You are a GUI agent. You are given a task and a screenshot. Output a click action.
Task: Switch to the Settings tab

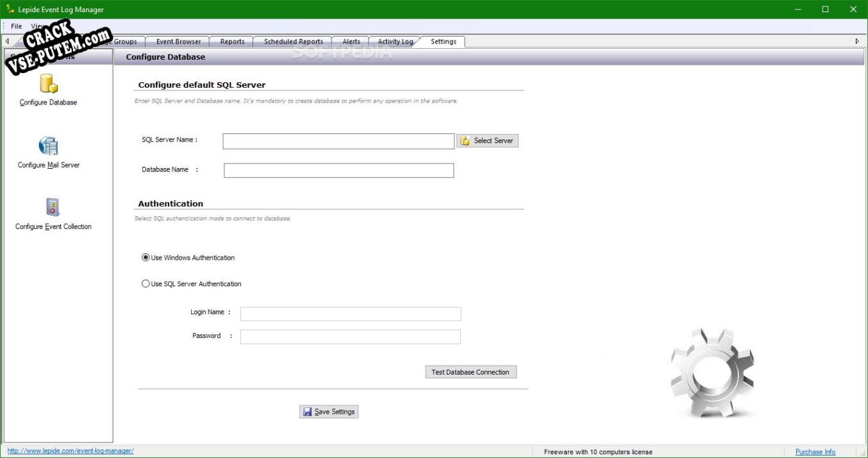pyautogui.click(x=444, y=42)
